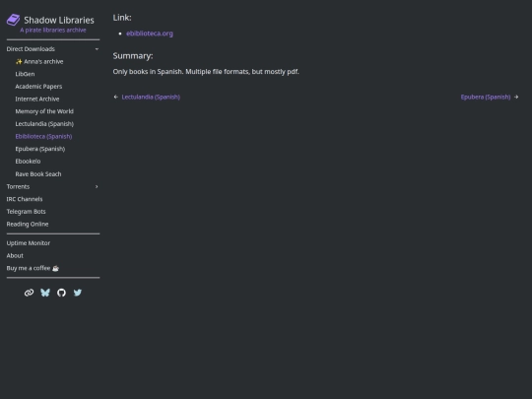Open Academic Papers sidebar entry
The width and height of the screenshot is (532, 399).
click(x=38, y=87)
